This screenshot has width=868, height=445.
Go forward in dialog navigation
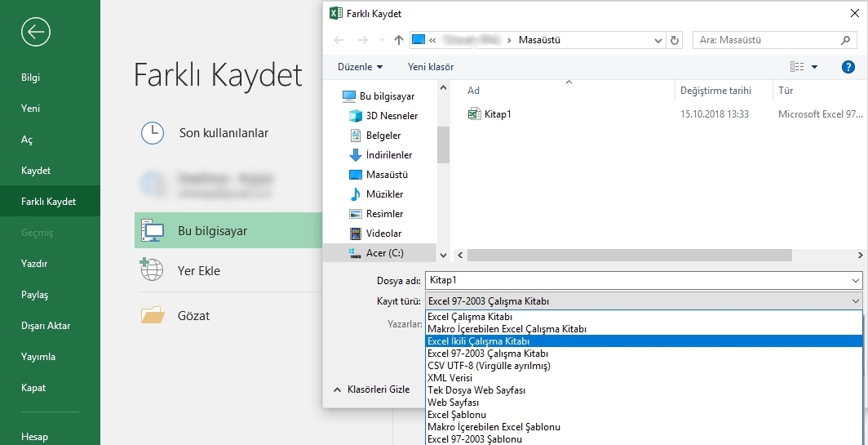coord(362,40)
